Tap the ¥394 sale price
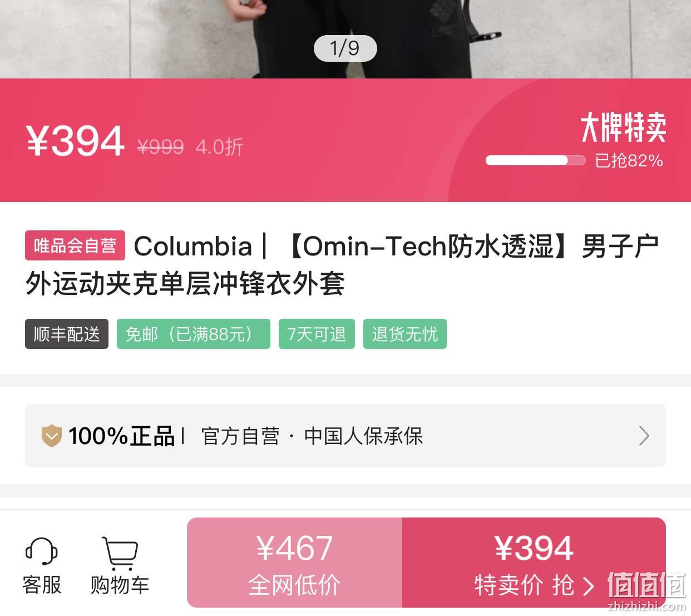The image size is (691, 616). [75, 141]
